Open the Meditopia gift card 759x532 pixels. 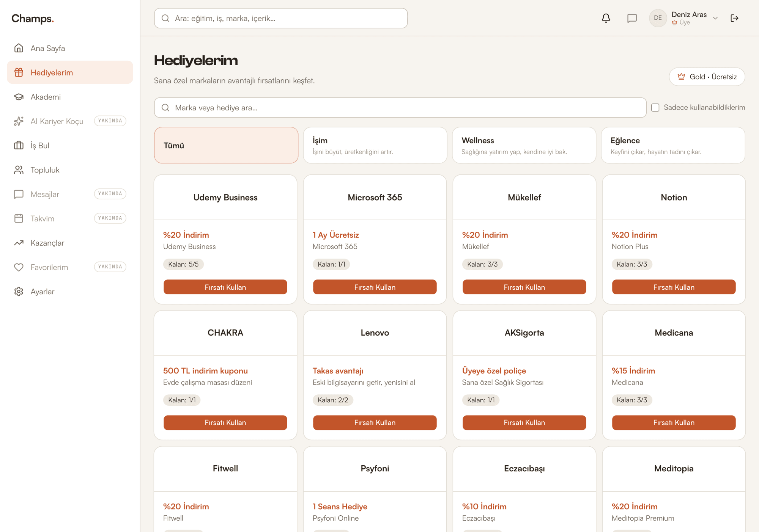coord(674,489)
